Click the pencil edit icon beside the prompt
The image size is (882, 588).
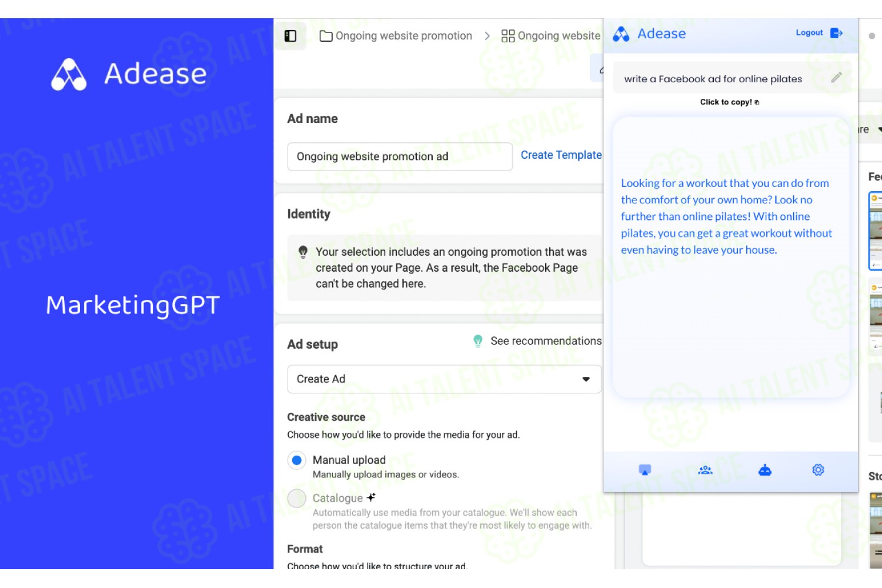[x=837, y=78]
